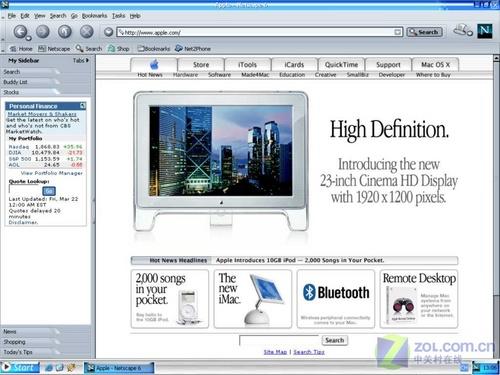
Task: Open the sidebar Tabs dropdown
Action: point(81,60)
